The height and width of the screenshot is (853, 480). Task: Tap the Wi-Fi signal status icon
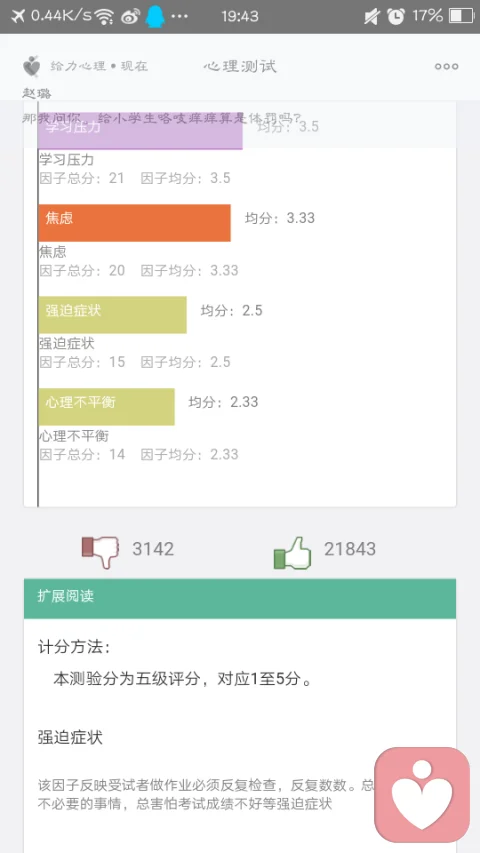(103, 17)
